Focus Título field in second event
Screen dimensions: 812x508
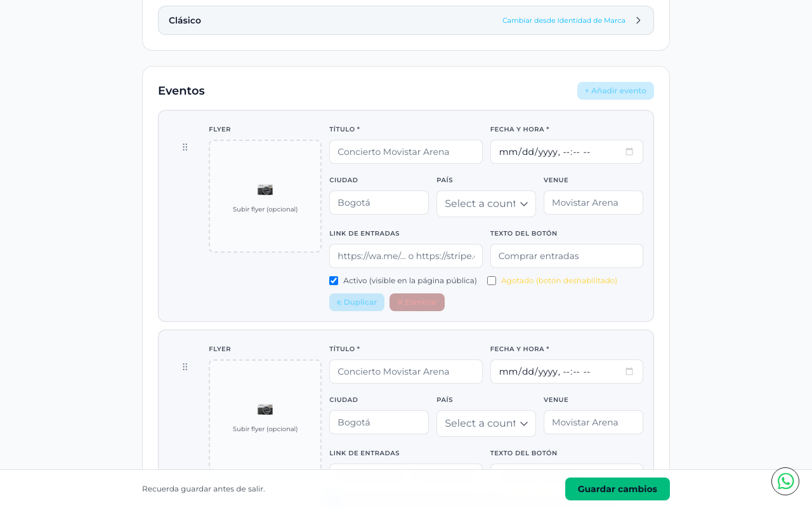[406, 371]
